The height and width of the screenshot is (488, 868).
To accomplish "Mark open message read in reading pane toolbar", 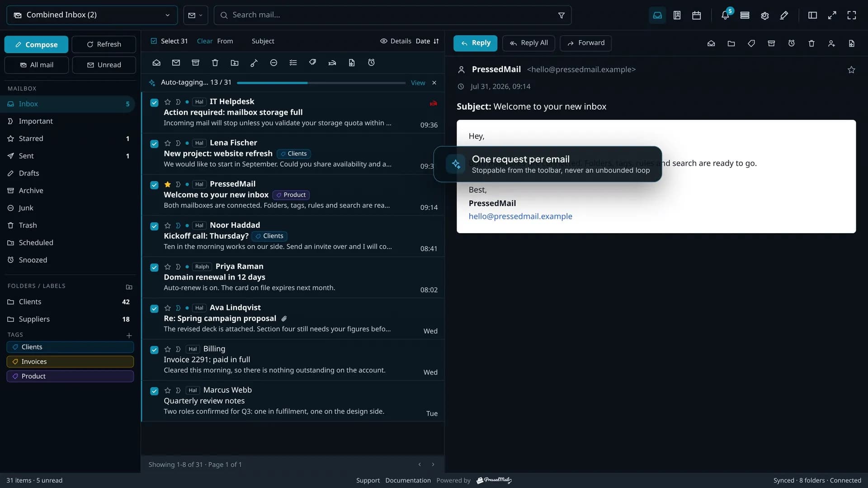I will 711,43.
